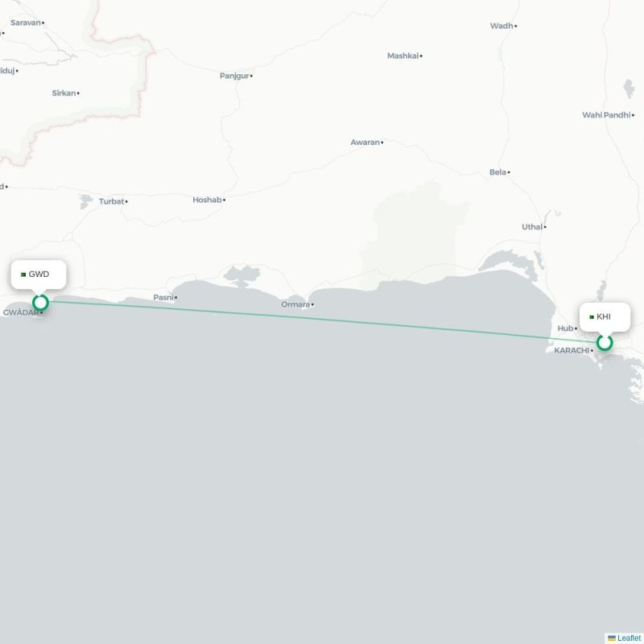
Task: Click the flag icon in KHI popup
Action: [592, 317]
